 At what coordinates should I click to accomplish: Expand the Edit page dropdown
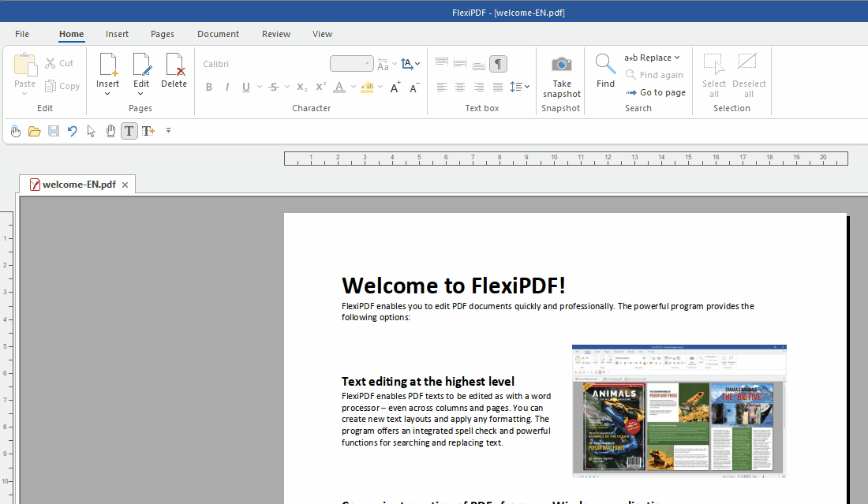(x=141, y=94)
